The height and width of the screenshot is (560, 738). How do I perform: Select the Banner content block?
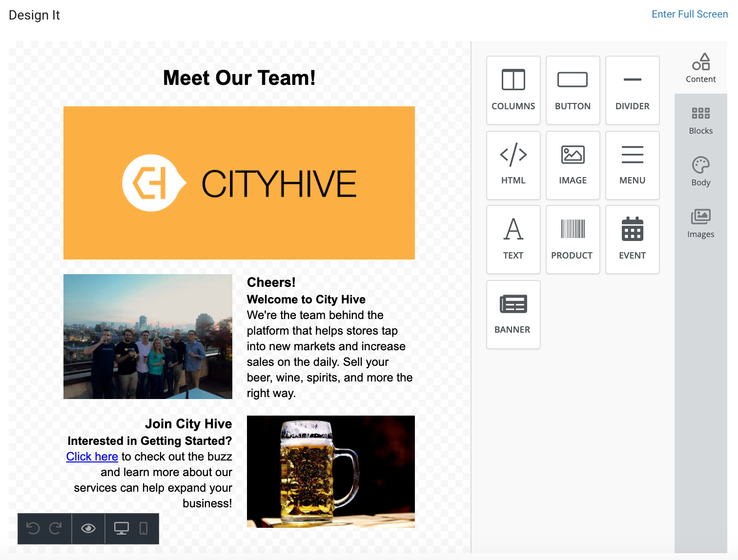[513, 315]
